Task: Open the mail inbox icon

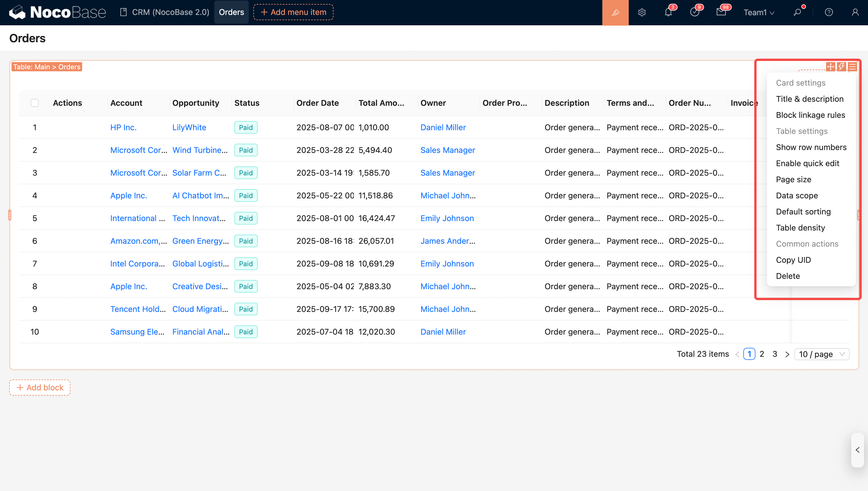Action: point(721,12)
